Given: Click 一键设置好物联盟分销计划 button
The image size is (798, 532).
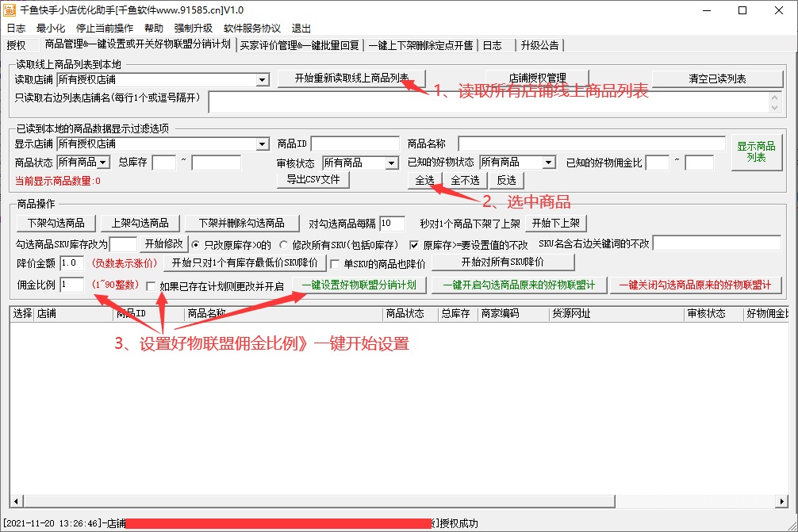Looking at the screenshot, I should point(359,285).
